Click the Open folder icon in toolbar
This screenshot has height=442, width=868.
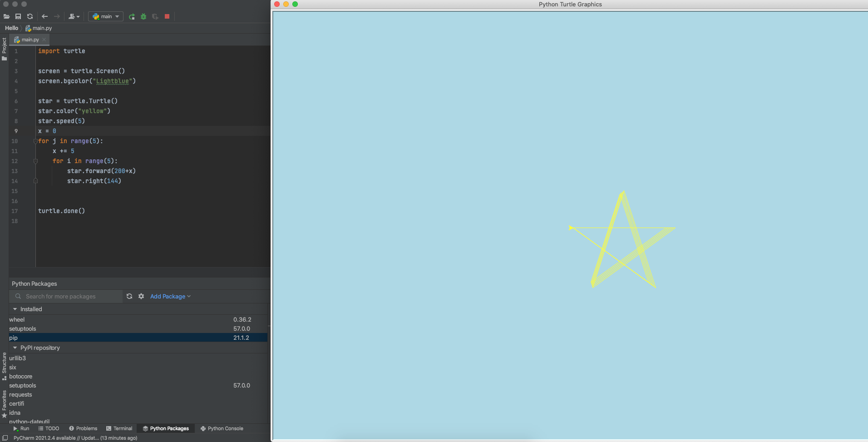(6, 16)
